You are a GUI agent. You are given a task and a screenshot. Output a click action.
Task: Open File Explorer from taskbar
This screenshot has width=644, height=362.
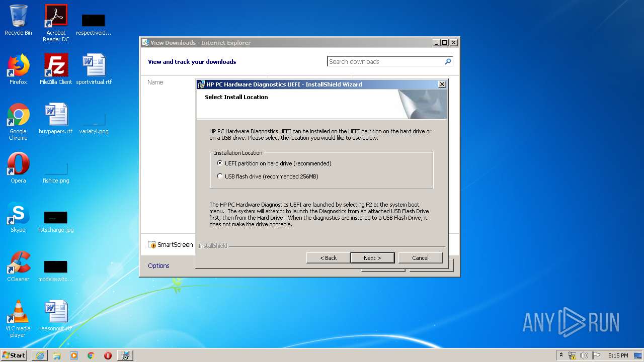[x=57, y=355]
